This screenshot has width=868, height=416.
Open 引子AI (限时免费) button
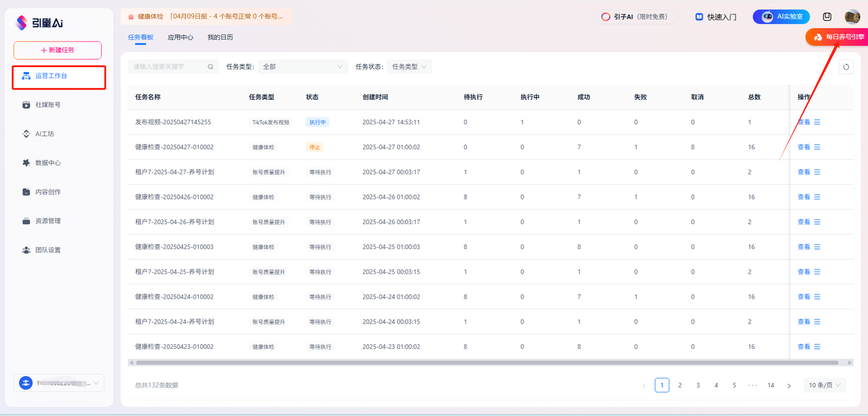pyautogui.click(x=636, y=17)
